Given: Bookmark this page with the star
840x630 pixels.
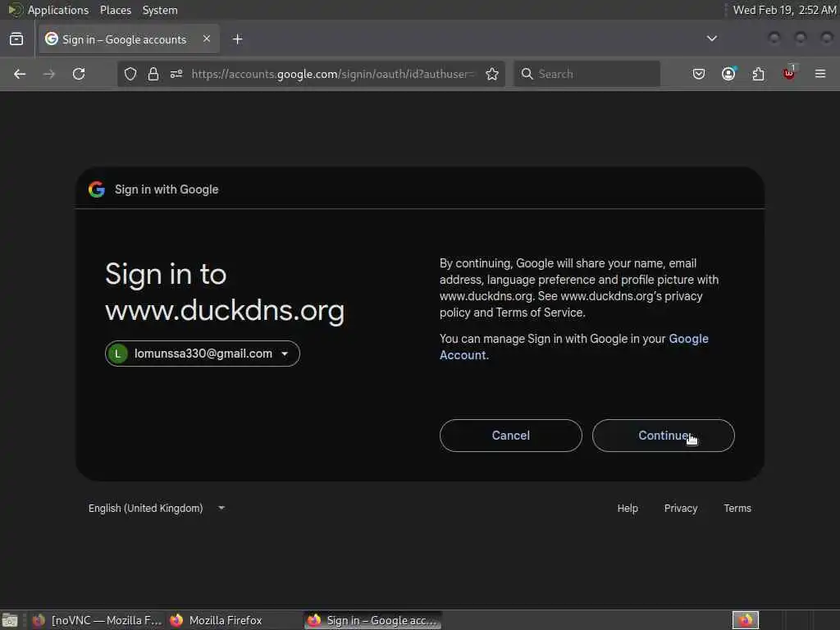Looking at the screenshot, I should click(492, 74).
